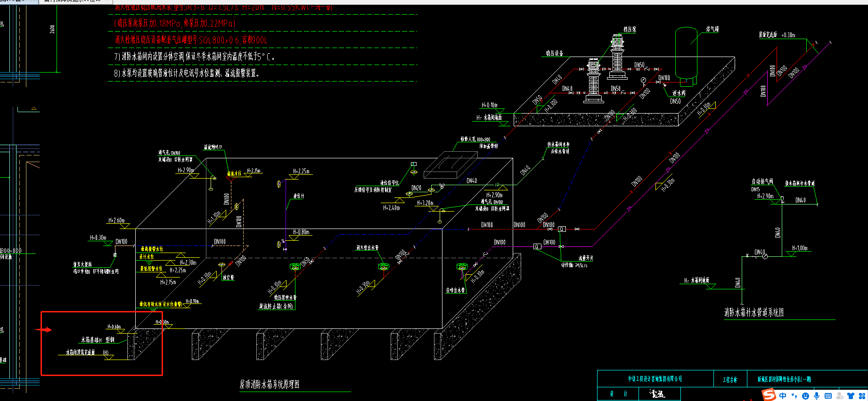Screen dimensions: 868x401
Task: Select the 最高报警水位 label
Action: coord(152,249)
